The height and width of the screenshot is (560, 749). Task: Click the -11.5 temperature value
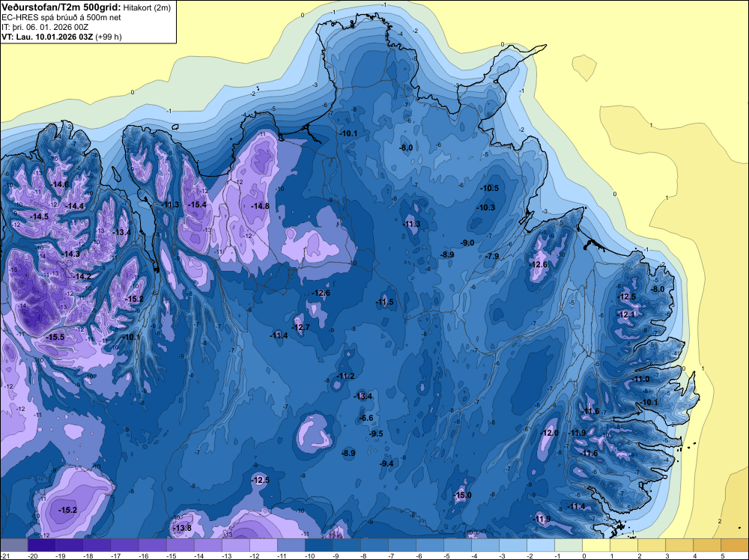tap(384, 302)
